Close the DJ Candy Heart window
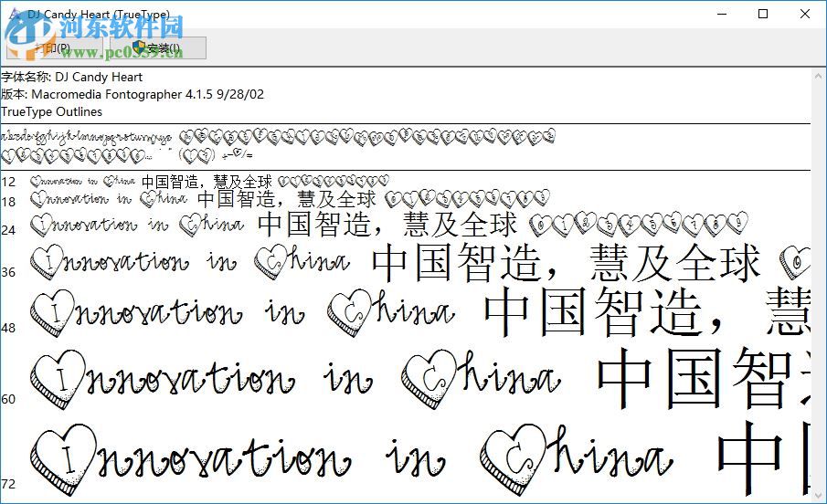Screen dimensions: 827x504 (804, 14)
